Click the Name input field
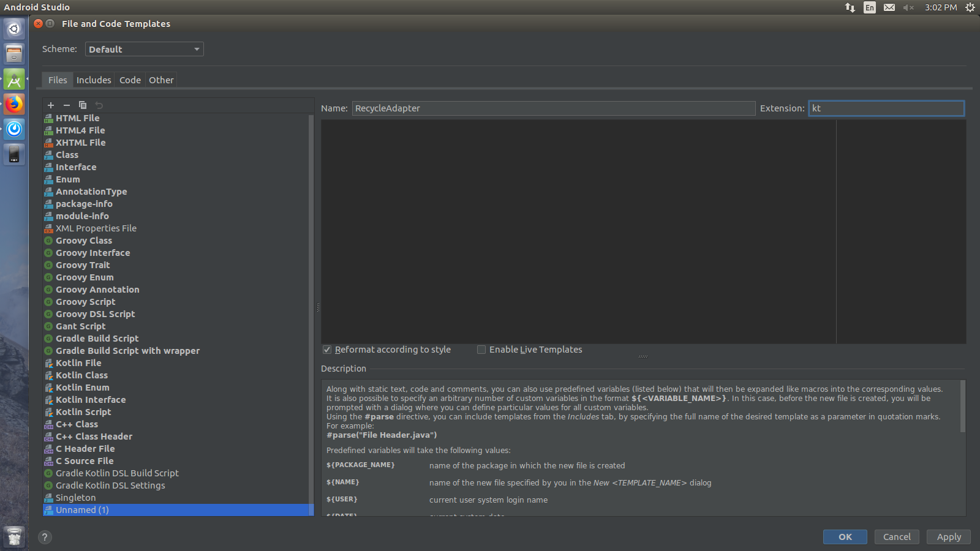 pos(554,108)
